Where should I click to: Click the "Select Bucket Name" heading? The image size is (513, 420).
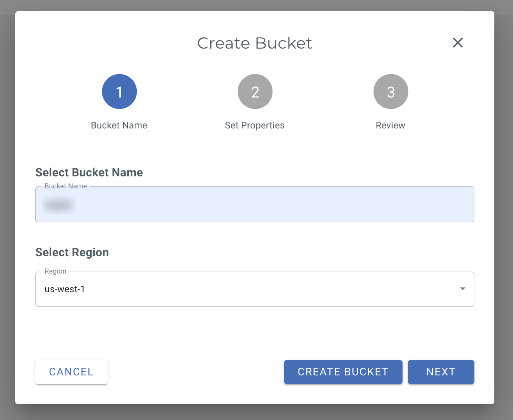89,172
